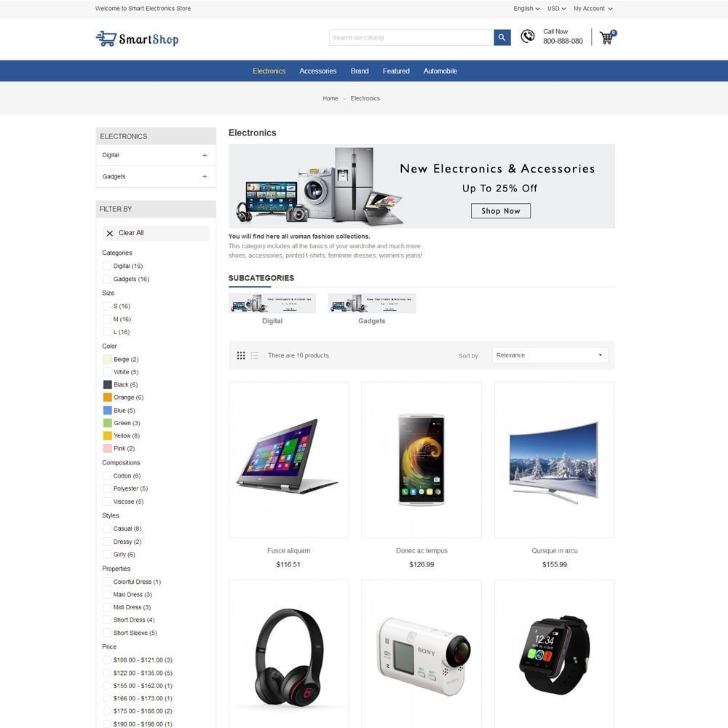Screen dimensions: 728x728
Task: Open Automobile menu item
Action: click(440, 71)
